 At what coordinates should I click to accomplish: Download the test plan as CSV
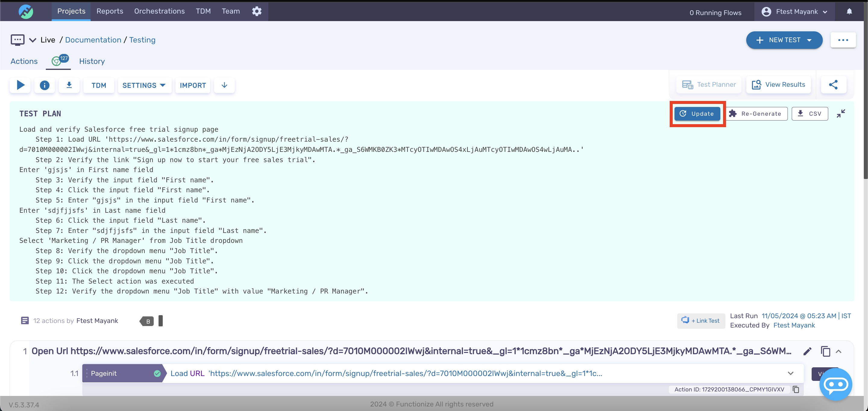[x=810, y=114]
